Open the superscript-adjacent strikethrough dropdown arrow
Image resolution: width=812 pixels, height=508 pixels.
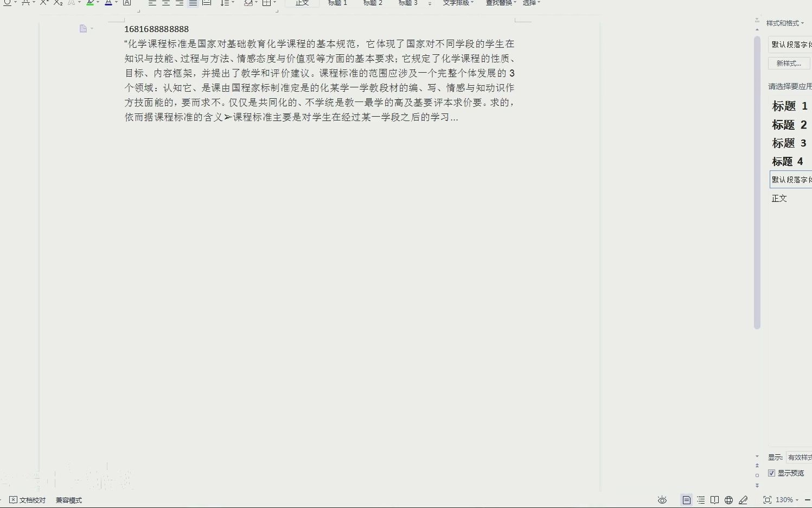tap(34, 2)
